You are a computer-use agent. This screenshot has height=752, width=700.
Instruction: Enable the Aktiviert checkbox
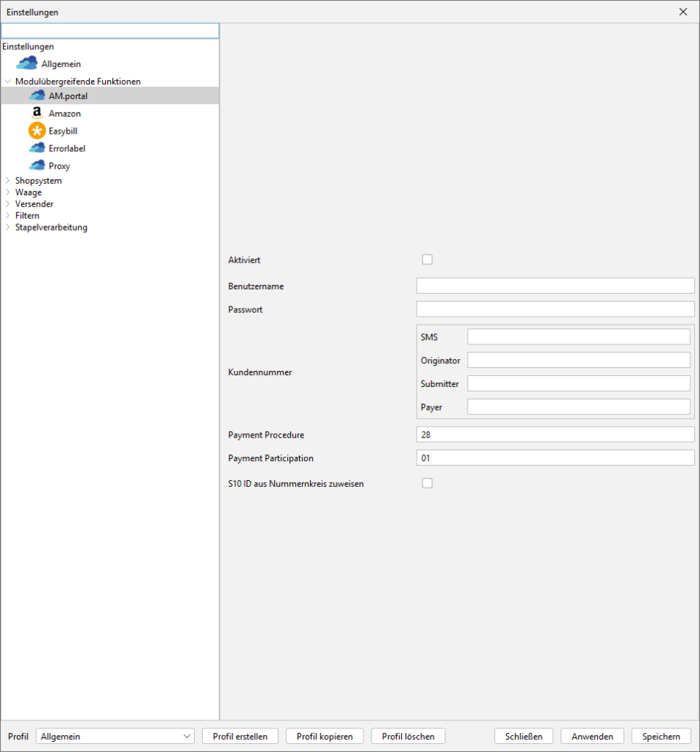pyautogui.click(x=427, y=259)
